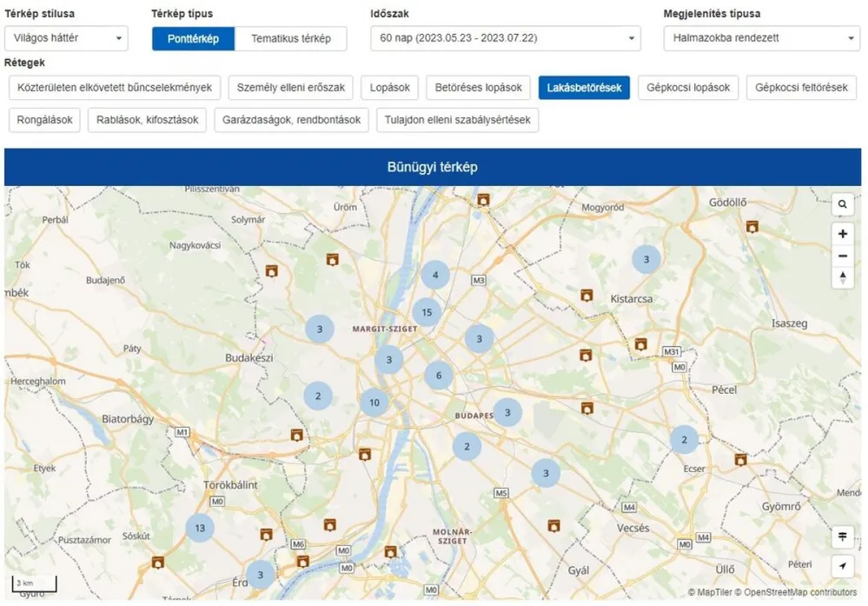This screenshot has width=868, height=606.
Task: Turn on the Rongálások layer
Action: pos(45,120)
